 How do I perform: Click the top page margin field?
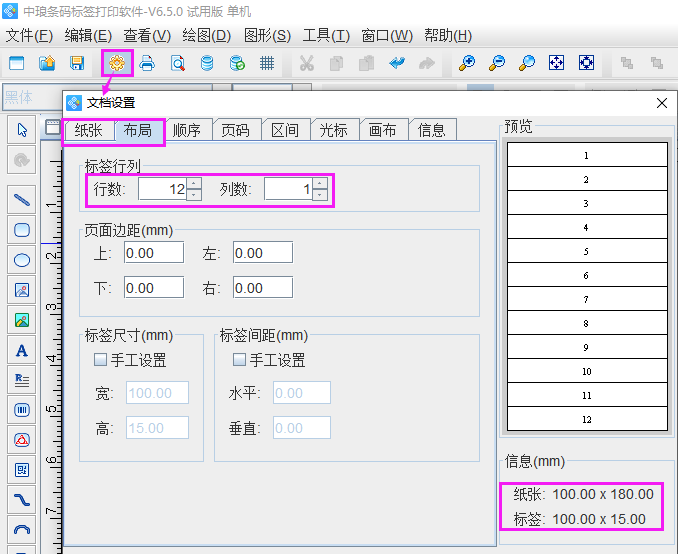coord(154,253)
